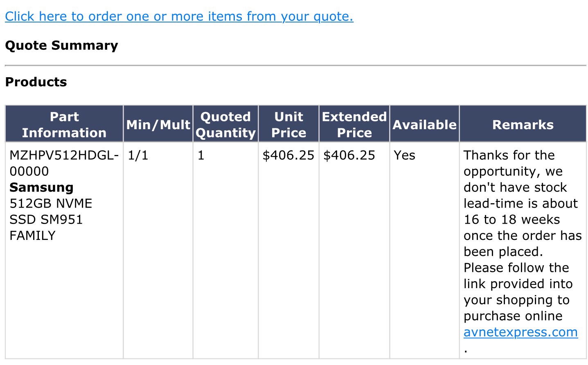Select the Part Information column header
Screen dimensions: 588x365
(64, 124)
